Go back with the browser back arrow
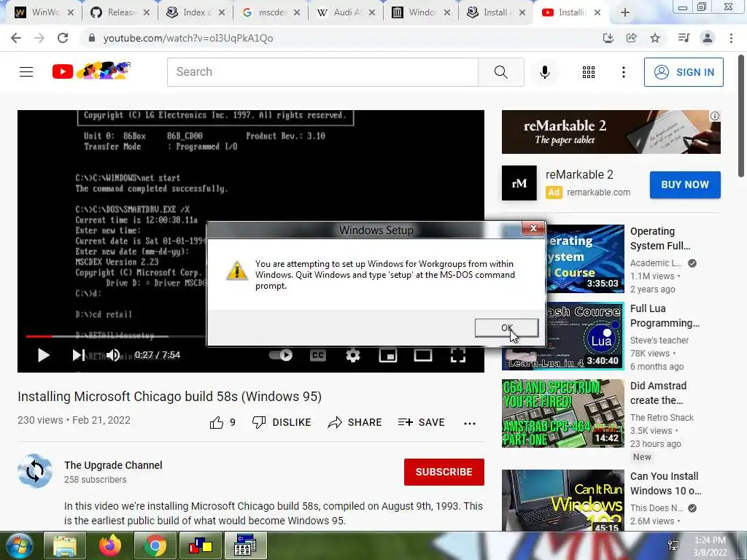This screenshot has height=560, width=747. pos(16,38)
